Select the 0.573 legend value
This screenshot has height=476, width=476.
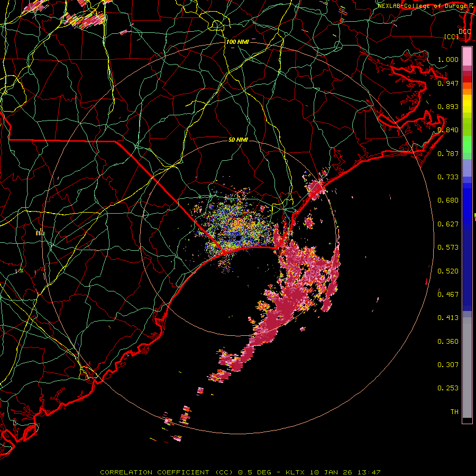448,248
